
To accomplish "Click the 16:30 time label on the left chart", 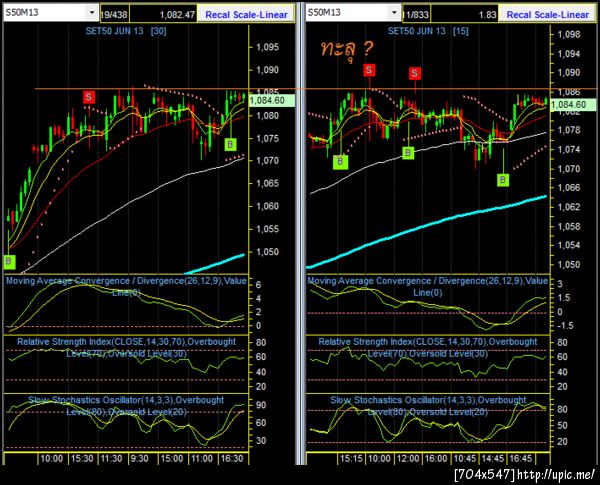I will [232, 458].
